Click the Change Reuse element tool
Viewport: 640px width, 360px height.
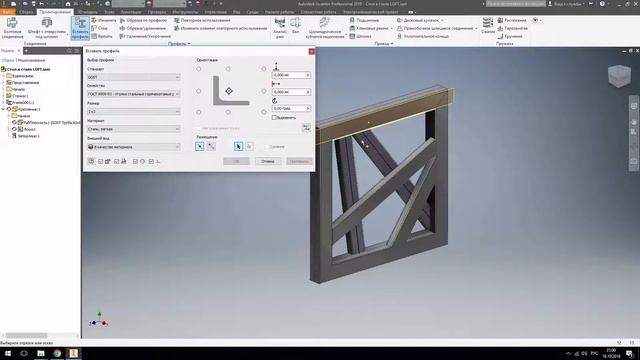tap(220, 28)
